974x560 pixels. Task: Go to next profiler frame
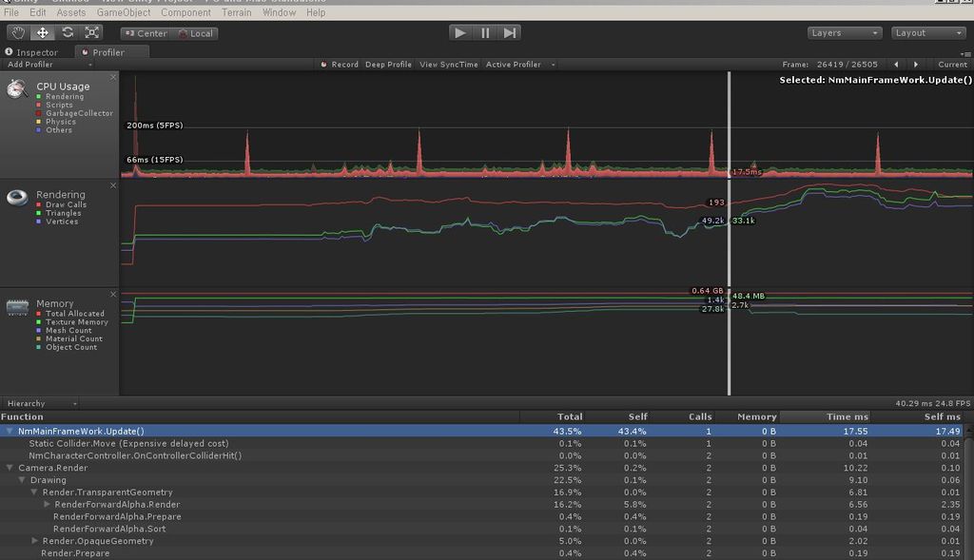[916, 65]
